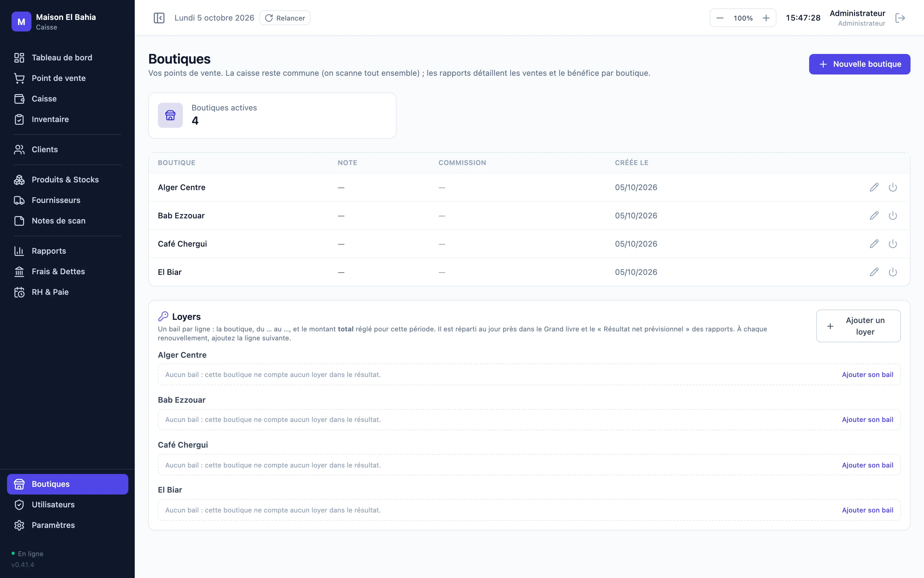The image size is (924, 578).
Task: Open Fournisseurs page
Action: (68, 200)
